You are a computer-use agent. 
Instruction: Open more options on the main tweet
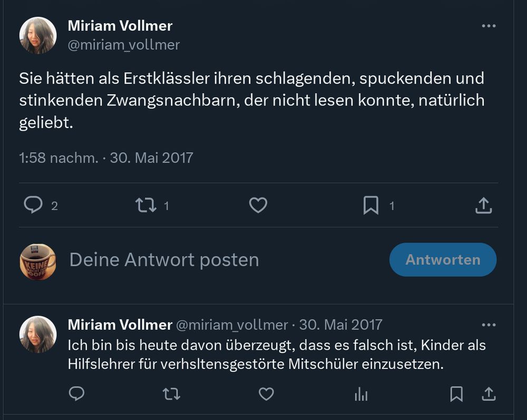[489, 25]
